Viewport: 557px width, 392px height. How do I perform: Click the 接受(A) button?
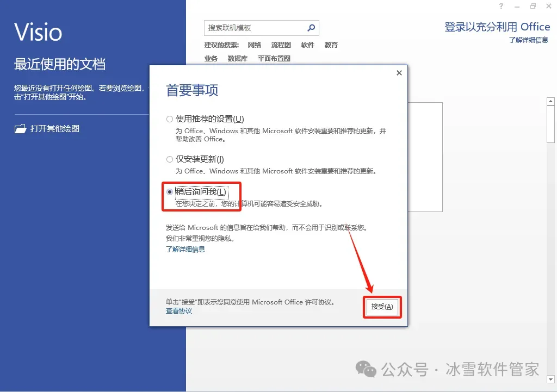point(382,307)
